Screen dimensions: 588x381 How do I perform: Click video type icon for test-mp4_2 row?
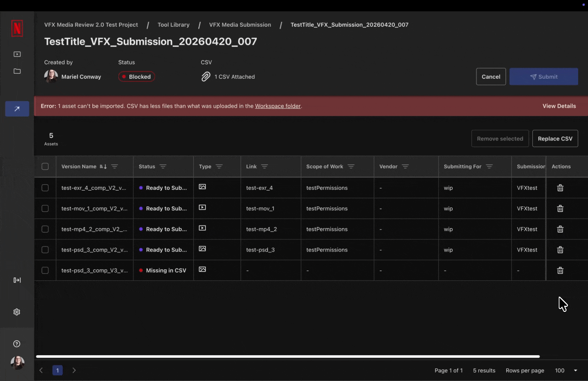pyautogui.click(x=202, y=228)
